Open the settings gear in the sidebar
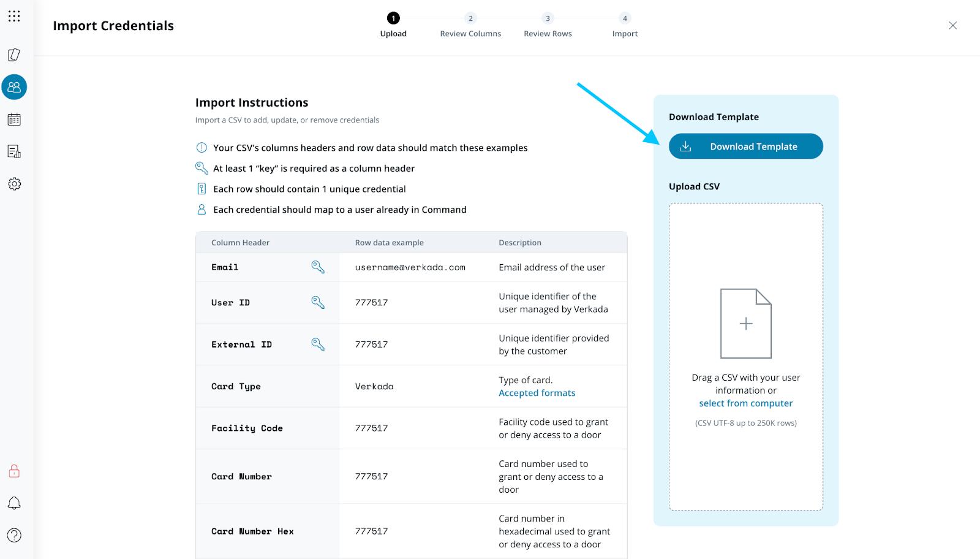The width and height of the screenshot is (980, 559). pos(14,184)
